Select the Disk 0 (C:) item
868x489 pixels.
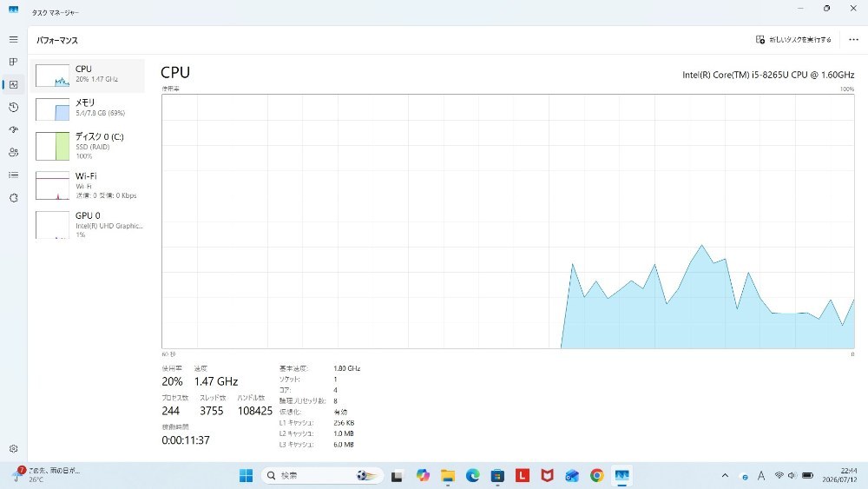[89, 146]
